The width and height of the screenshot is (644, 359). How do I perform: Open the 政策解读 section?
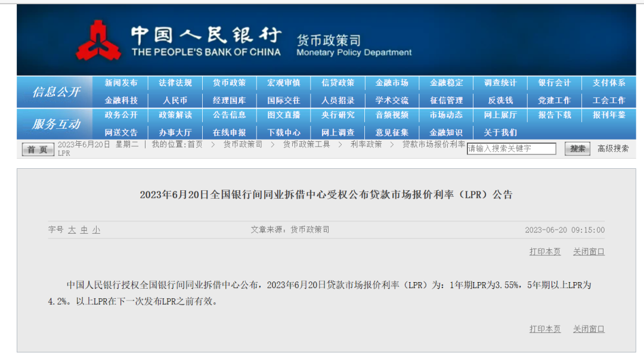click(177, 116)
